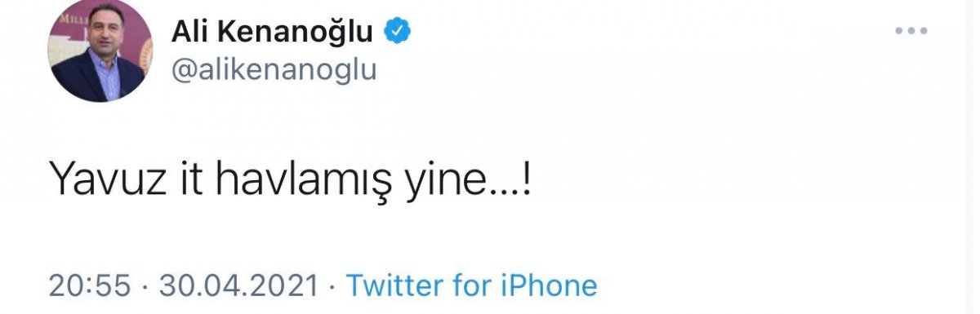Select the 20:55 tweet timestamp
The height and width of the screenshot is (314, 980).
tap(90, 285)
